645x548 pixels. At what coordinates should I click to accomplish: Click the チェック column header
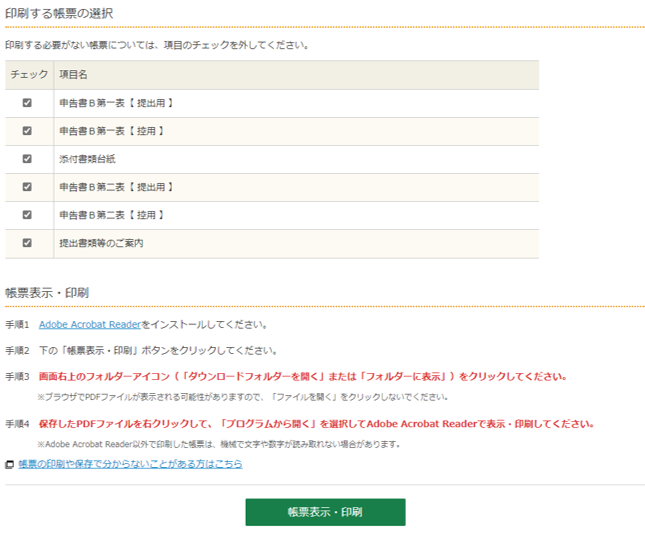point(27,74)
